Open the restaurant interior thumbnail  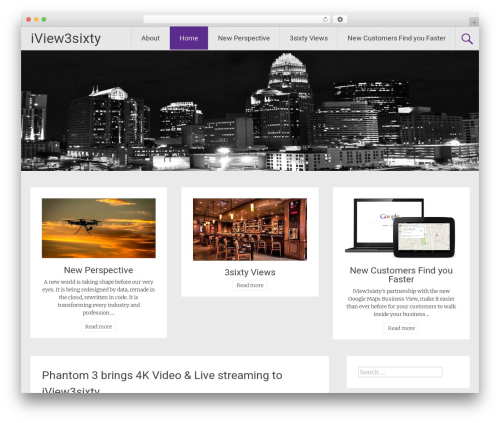[x=250, y=229]
